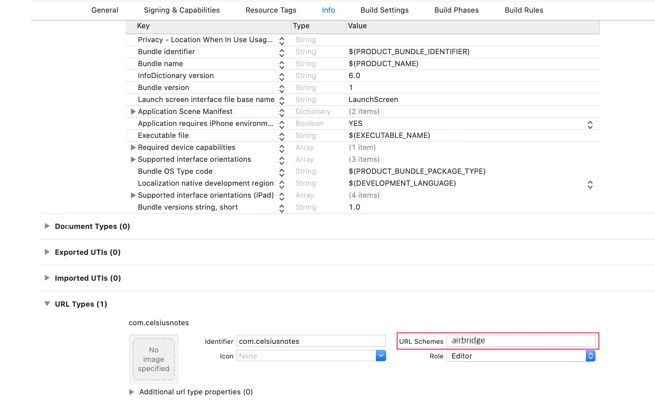The width and height of the screenshot is (655, 400).
Task: Click the URL Schemes field
Action: click(x=520, y=341)
